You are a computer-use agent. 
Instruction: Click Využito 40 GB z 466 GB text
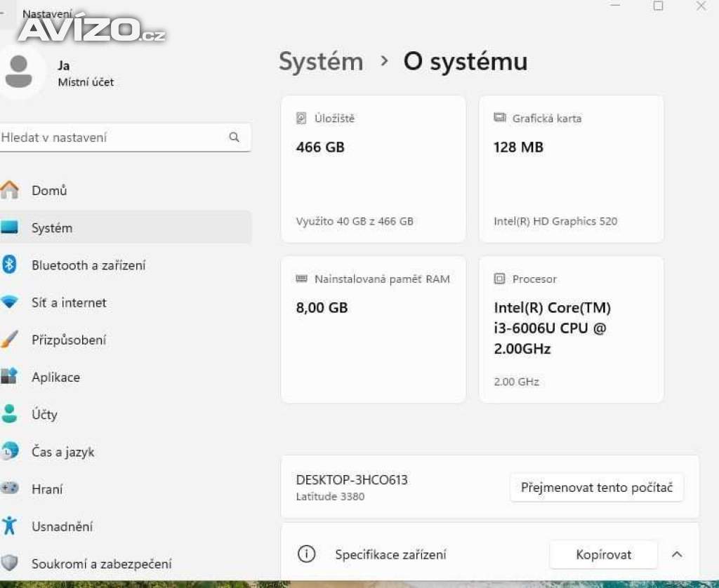(355, 221)
